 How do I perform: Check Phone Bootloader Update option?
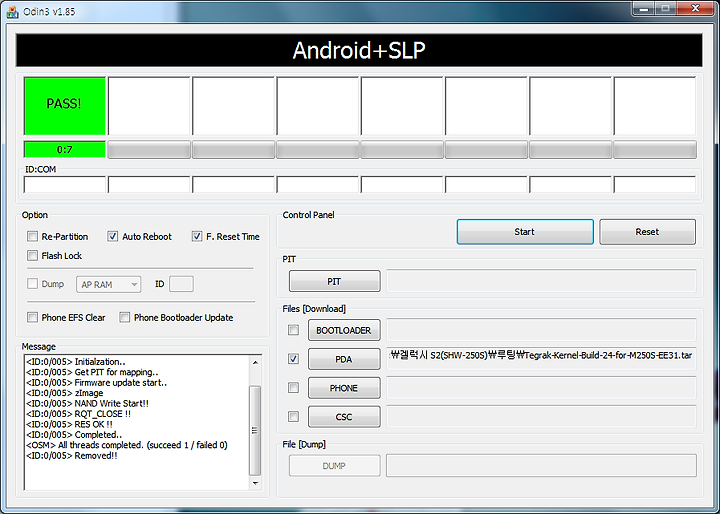[124, 317]
